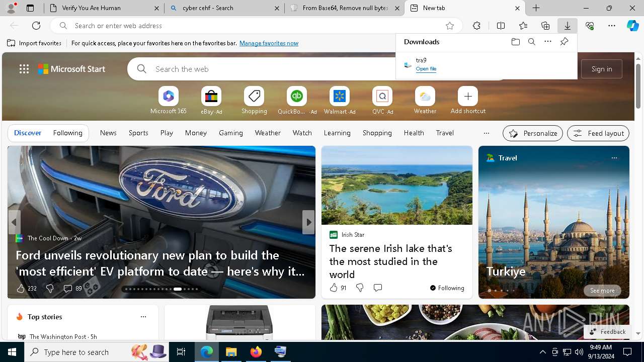The width and height of the screenshot is (644, 362).
Task: Open more options in Downloads panel
Action: (x=548, y=42)
